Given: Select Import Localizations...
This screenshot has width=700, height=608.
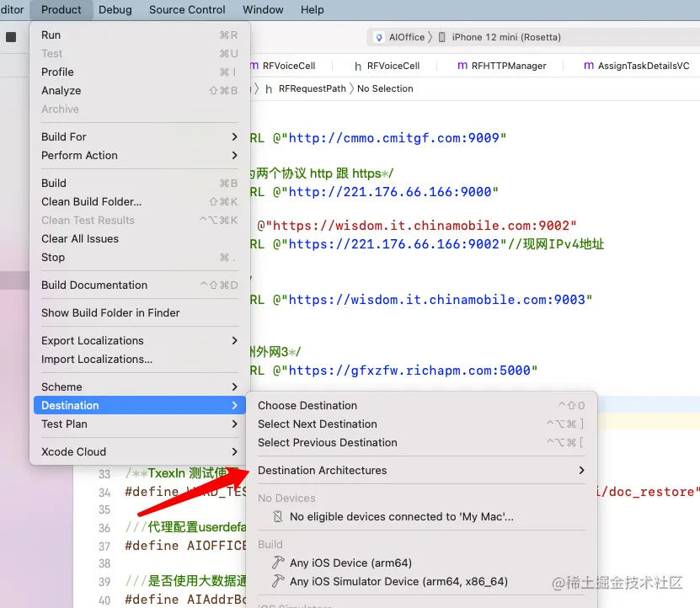Looking at the screenshot, I should [140, 360].
